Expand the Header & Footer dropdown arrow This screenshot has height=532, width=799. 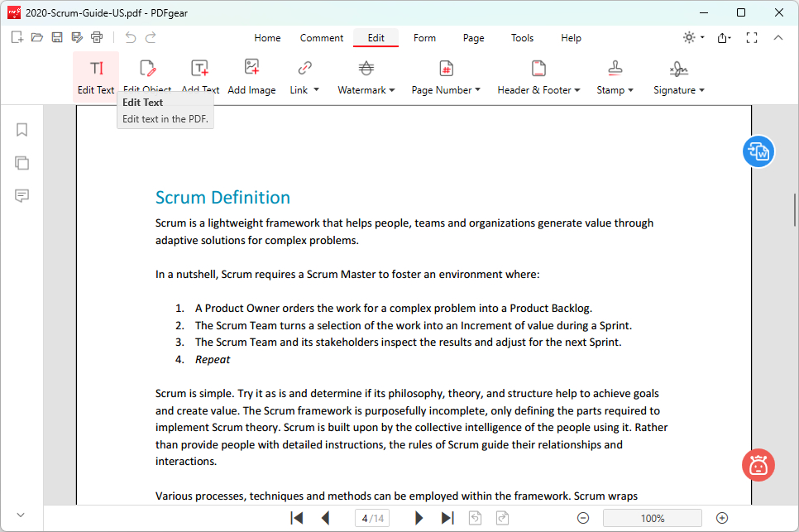coord(577,90)
